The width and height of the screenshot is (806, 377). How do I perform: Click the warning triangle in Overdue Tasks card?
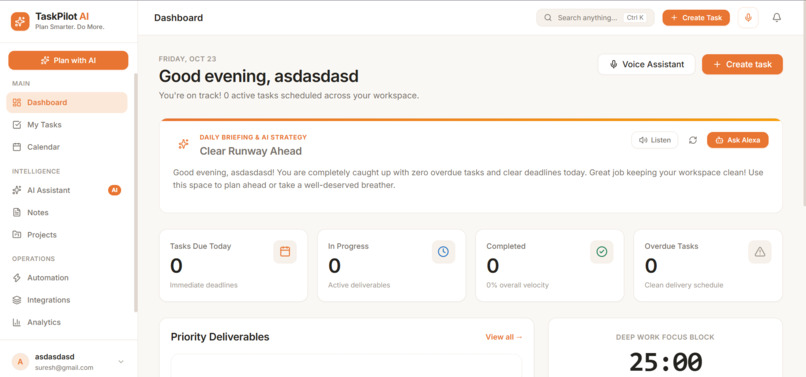(760, 252)
